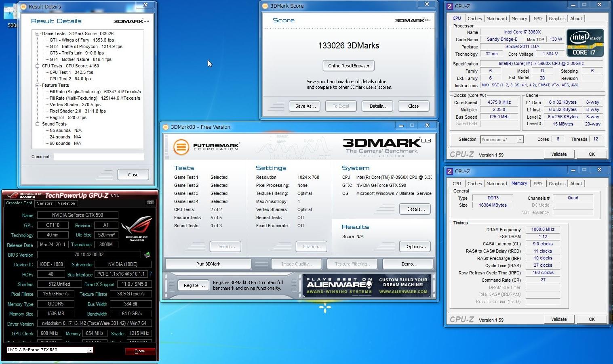Select the GT4 - Mother Nature row
The width and height of the screenshot is (613, 364).
(x=80, y=59)
